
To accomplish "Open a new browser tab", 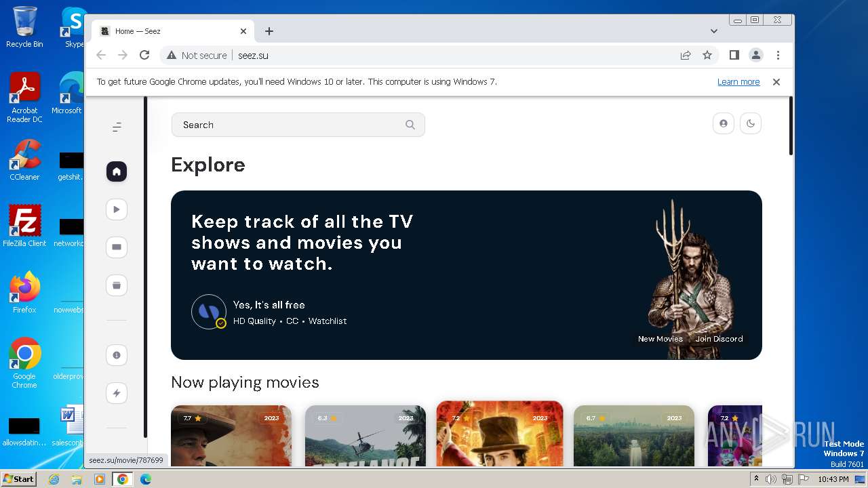I will tap(269, 31).
